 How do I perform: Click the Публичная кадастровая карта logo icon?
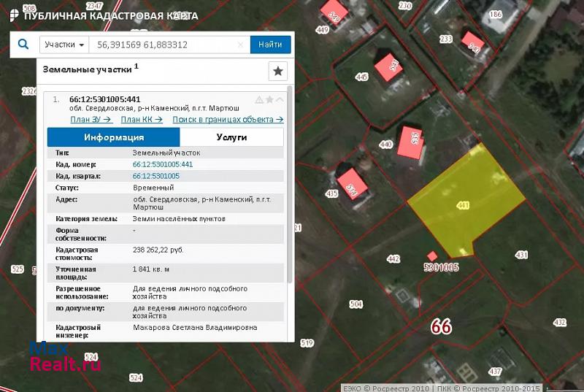13,15
